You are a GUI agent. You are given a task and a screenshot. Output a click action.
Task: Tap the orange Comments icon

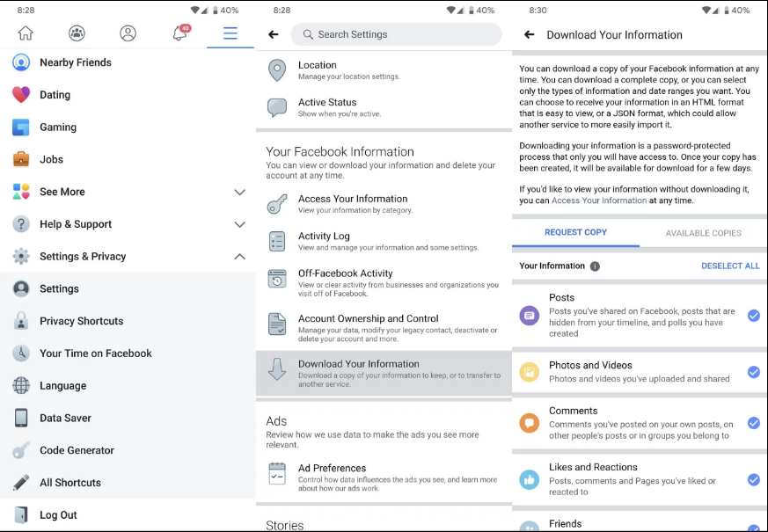530,423
